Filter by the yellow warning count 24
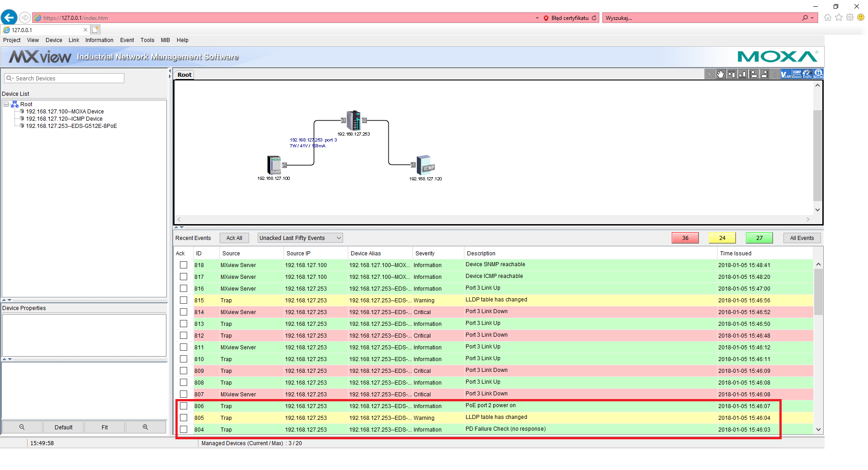868x470 pixels. [722, 238]
